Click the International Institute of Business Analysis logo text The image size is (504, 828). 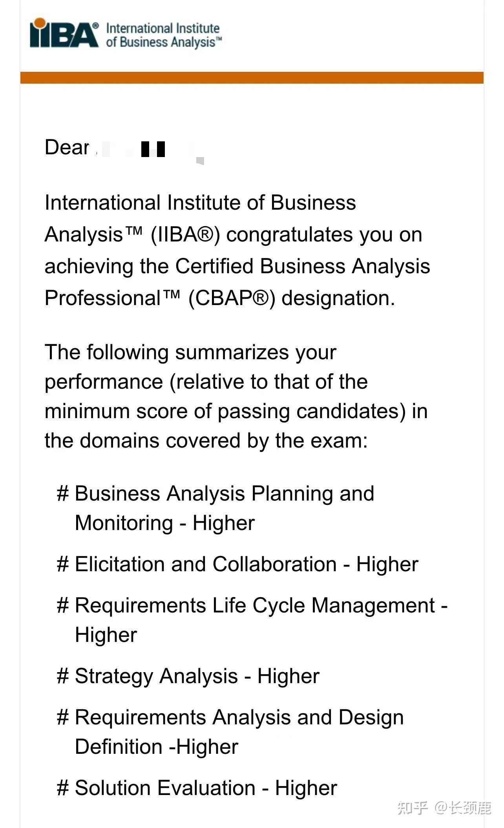163,35
